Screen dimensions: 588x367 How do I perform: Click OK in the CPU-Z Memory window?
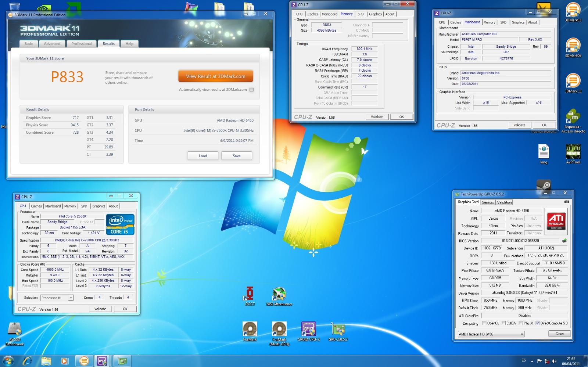(x=401, y=117)
